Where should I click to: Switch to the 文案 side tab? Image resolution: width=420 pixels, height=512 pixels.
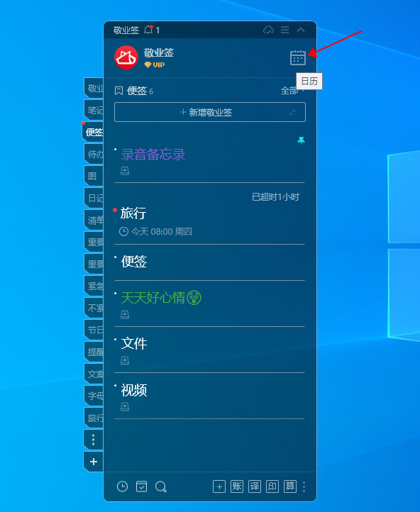(94, 374)
